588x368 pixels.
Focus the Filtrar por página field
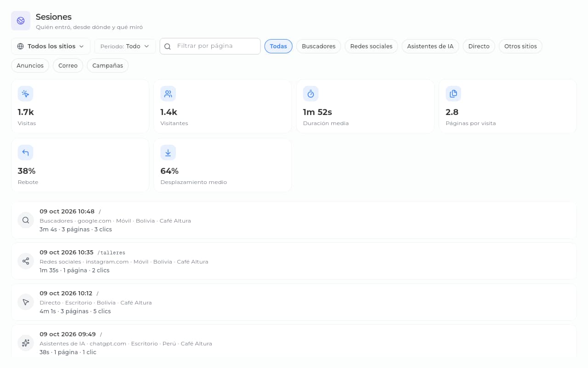pos(210,46)
